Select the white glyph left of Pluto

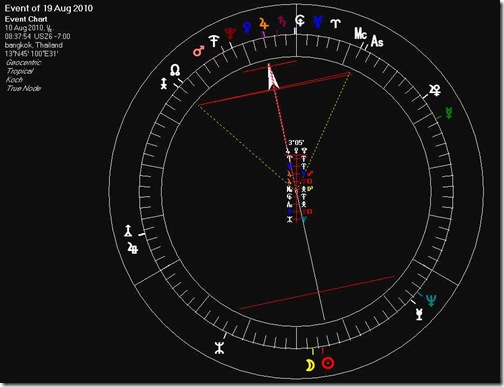[x=214, y=41]
